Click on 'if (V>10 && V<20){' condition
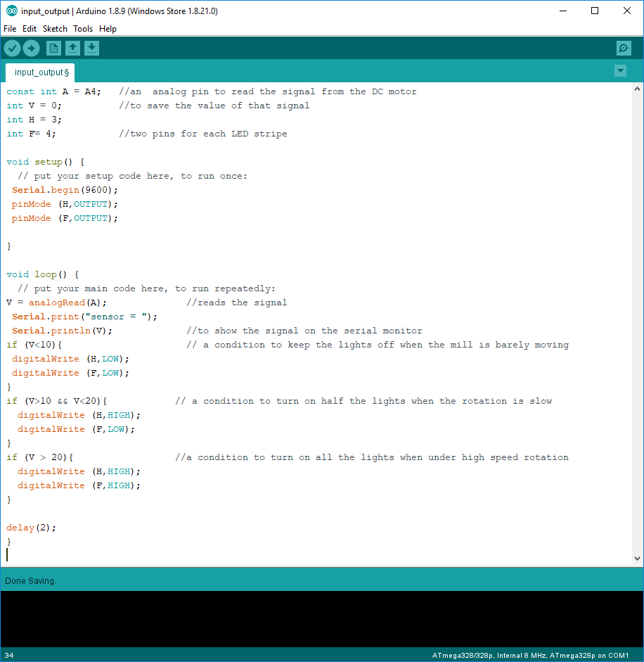644x662 pixels. [x=56, y=401]
